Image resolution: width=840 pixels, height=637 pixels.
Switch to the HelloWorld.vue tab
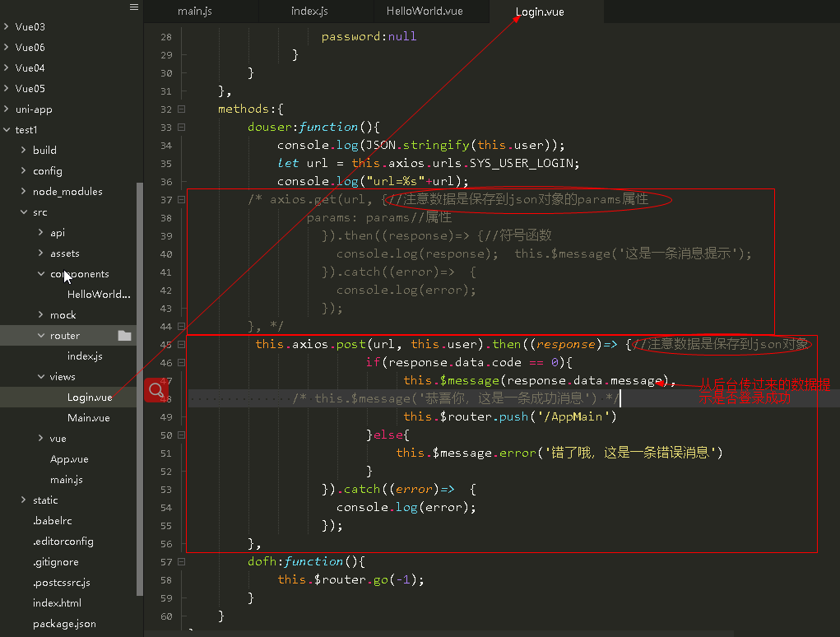pyautogui.click(x=425, y=12)
